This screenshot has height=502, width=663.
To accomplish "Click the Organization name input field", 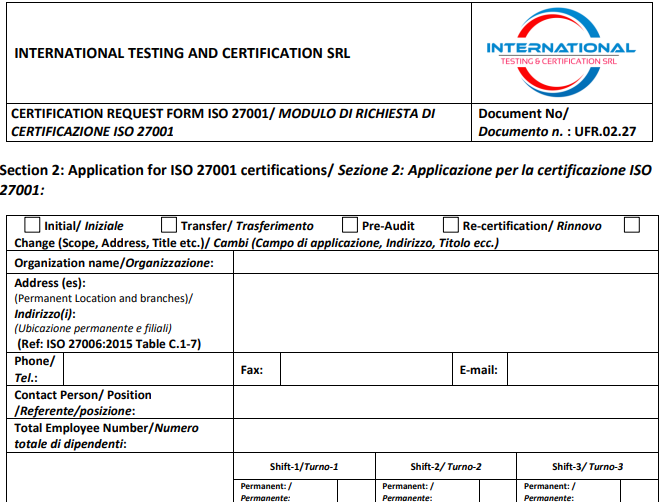I will (x=446, y=262).
